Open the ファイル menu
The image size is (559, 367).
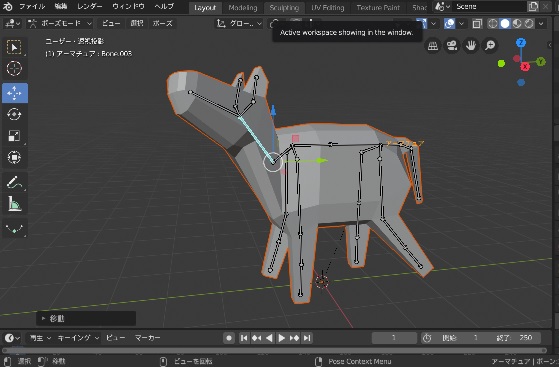pos(32,6)
